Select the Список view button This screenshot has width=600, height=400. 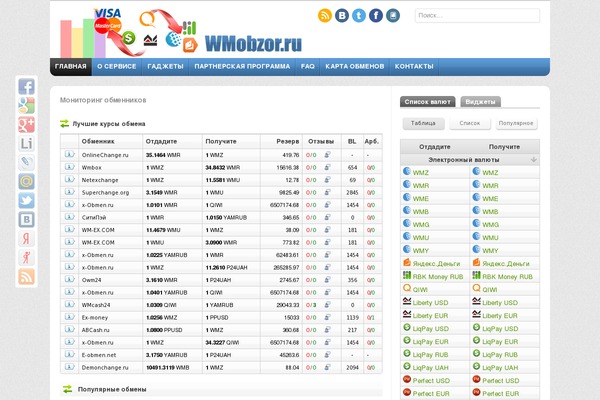470,123
